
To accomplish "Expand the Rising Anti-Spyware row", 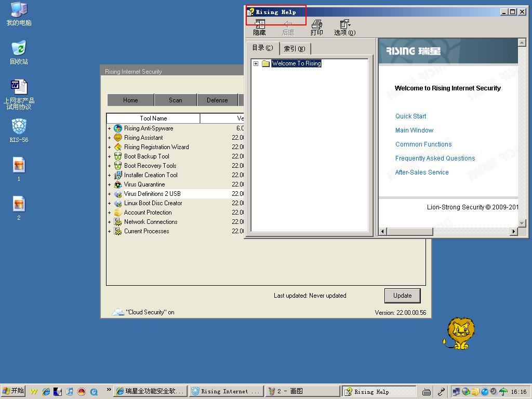I will click(x=109, y=129).
